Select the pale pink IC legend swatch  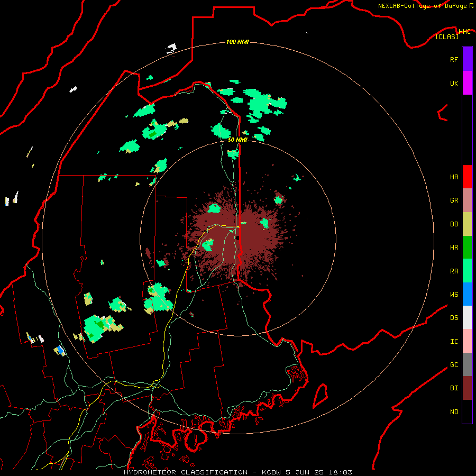point(467,341)
